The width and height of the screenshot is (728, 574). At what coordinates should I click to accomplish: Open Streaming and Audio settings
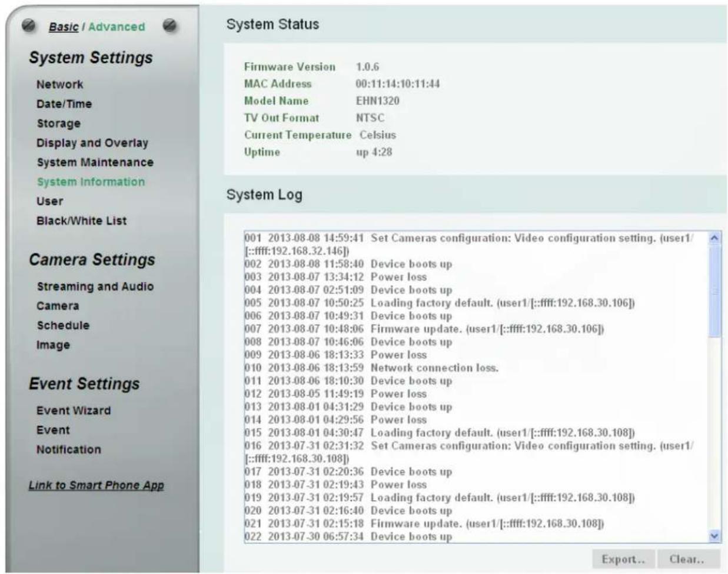[x=95, y=286]
